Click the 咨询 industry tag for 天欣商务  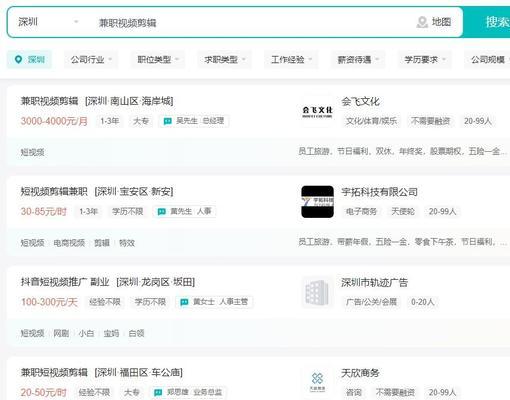(x=354, y=392)
